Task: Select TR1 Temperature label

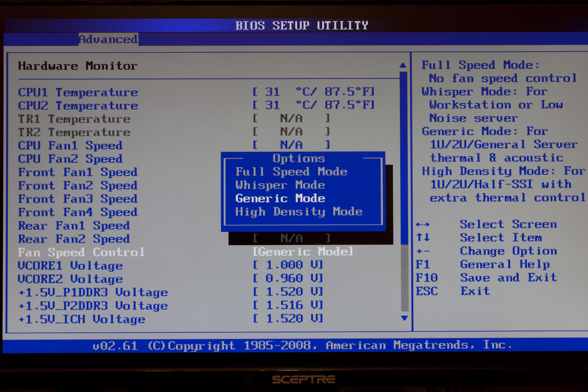Action: pos(74,119)
